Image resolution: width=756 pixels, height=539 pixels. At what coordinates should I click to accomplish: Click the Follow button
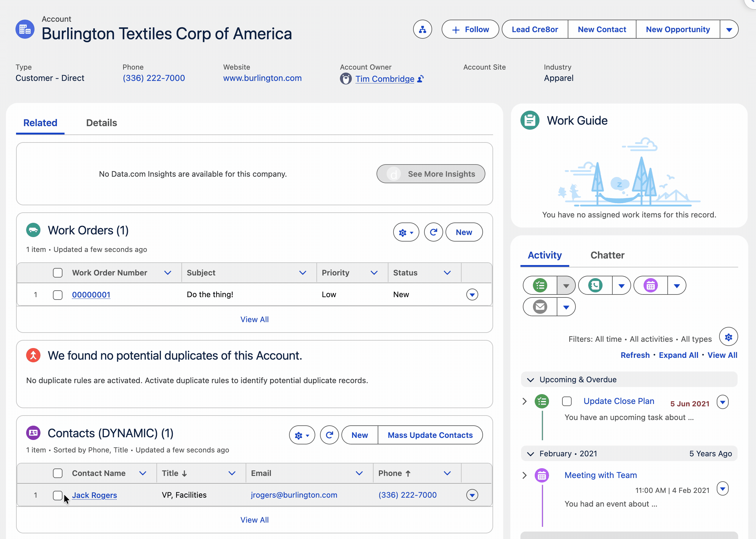[470, 29]
